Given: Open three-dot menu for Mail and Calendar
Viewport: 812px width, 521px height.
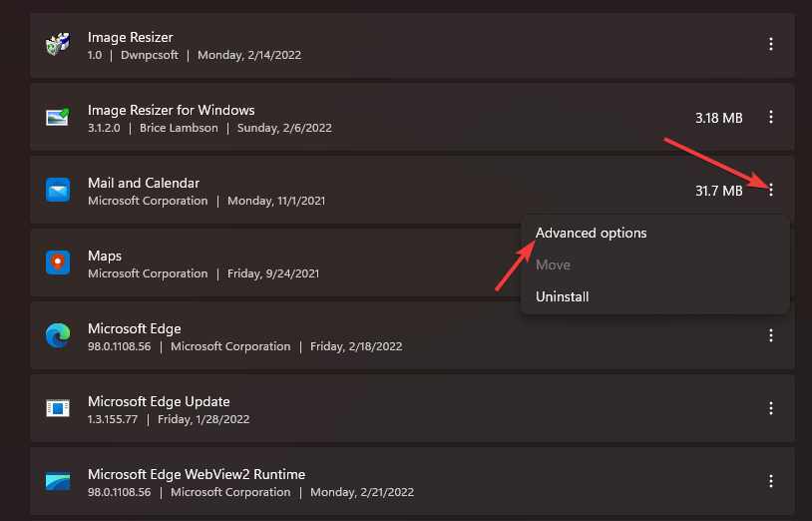Looking at the screenshot, I should (771, 190).
